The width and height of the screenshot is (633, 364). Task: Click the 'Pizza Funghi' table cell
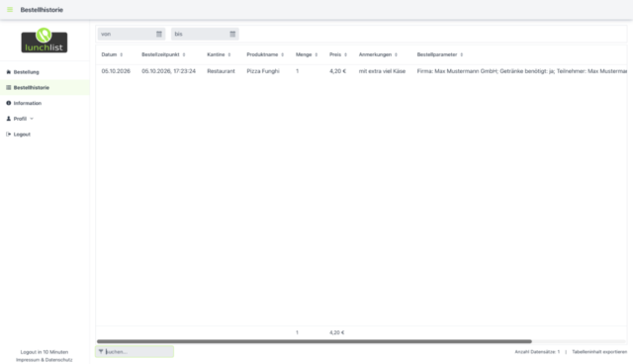point(263,71)
